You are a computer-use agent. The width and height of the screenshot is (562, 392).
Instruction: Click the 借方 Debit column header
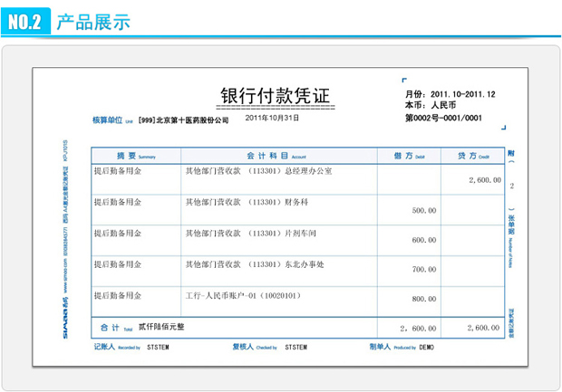coord(409,156)
